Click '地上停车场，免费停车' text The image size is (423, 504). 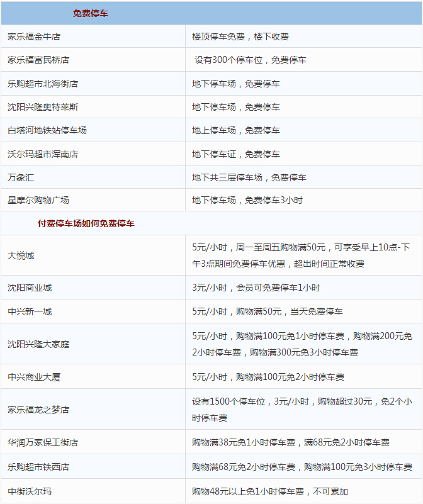(236, 130)
